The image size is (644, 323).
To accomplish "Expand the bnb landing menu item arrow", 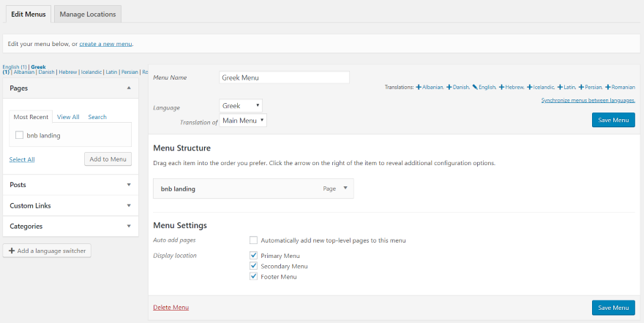I will pyautogui.click(x=345, y=189).
